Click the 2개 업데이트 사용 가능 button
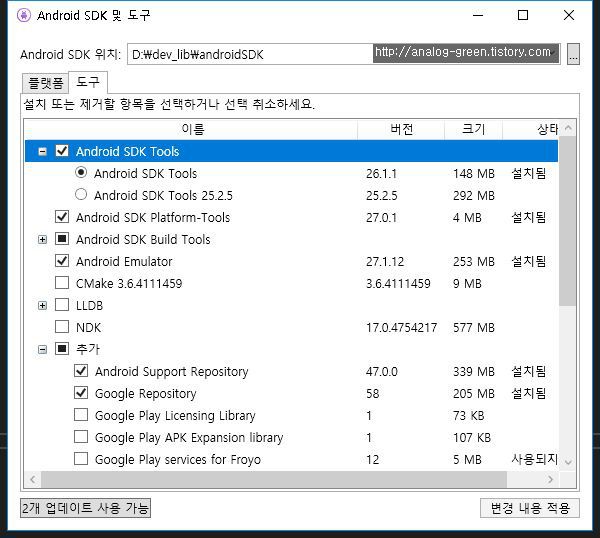Viewport: 600px width, 538px height. pyautogui.click(x=85, y=508)
